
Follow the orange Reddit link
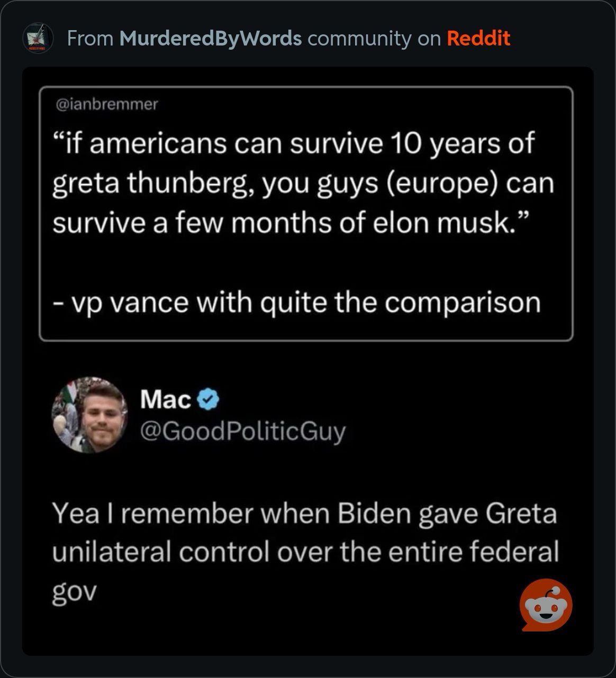(478, 38)
